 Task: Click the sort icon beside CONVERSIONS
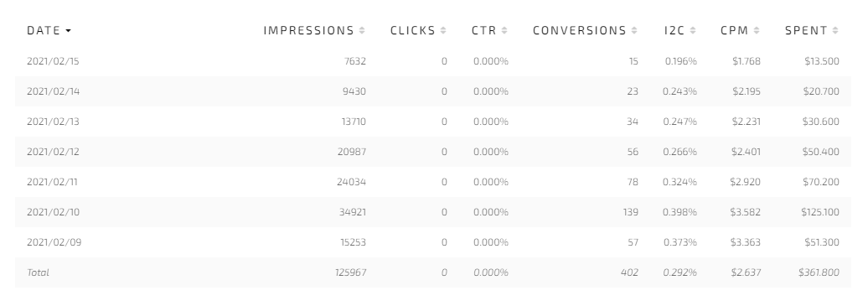tap(634, 30)
